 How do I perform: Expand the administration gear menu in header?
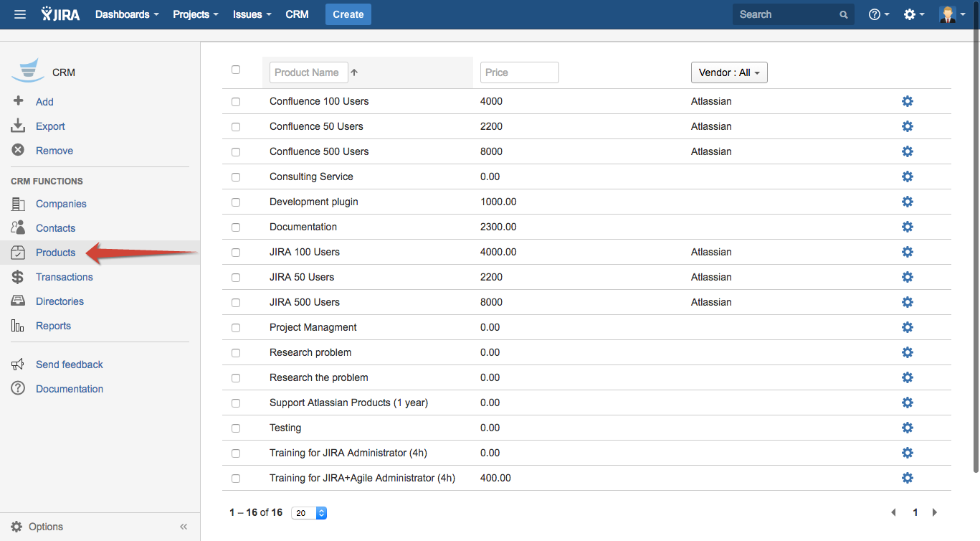(913, 14)
